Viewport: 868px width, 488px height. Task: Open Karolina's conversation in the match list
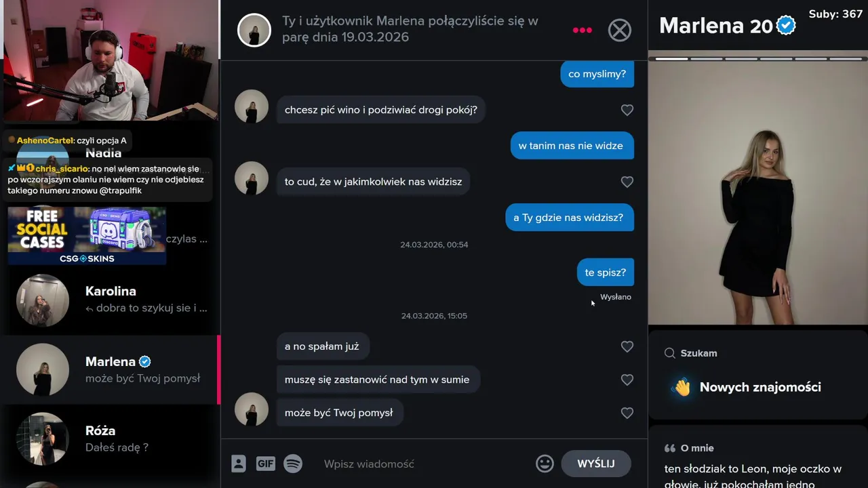(110, 300)
